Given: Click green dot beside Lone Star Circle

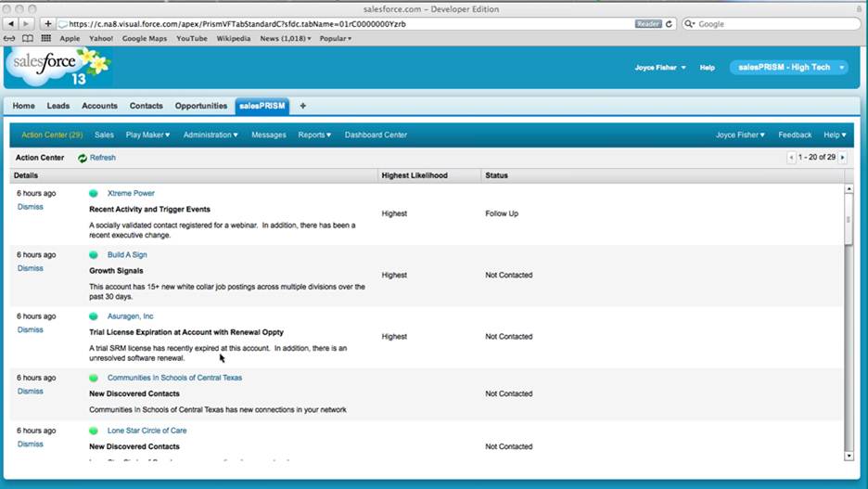Looking at the screenshot, I should (x=94, y=431).
